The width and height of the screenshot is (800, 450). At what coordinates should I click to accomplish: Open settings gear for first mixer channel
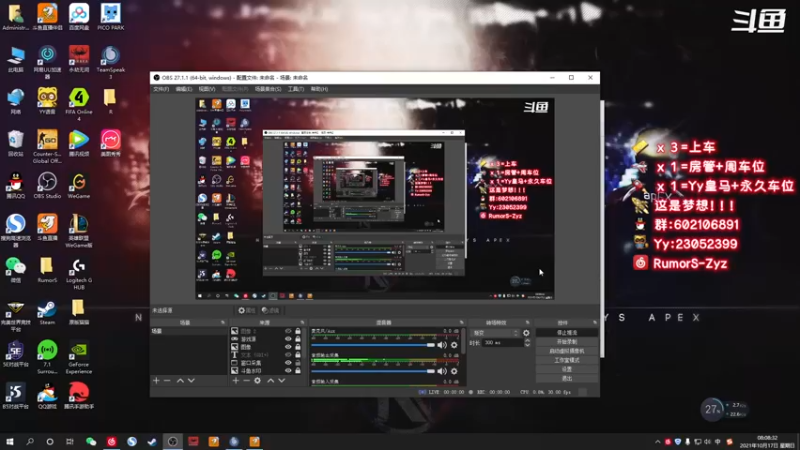pos(454,345)
